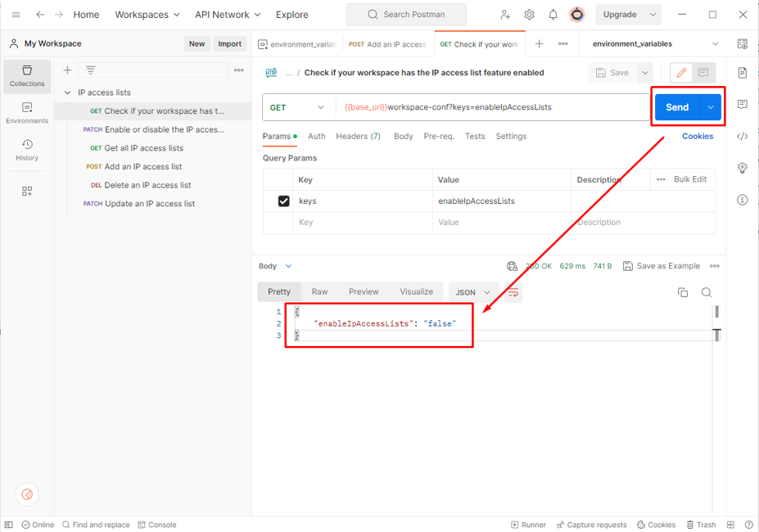
Task: Open the GET method dropdown
Action: point(298,107)
